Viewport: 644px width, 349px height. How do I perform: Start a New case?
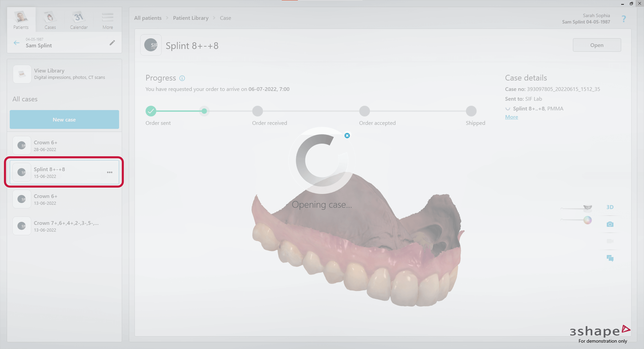click(64, 120)
